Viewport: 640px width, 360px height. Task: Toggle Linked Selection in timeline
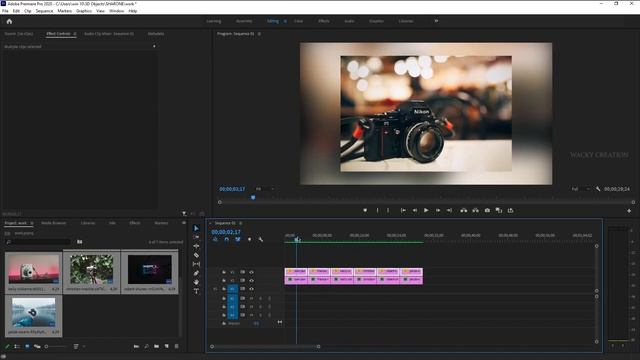238,240
